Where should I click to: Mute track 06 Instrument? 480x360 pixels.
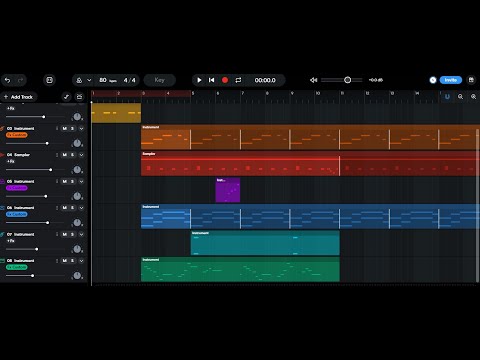65,208
